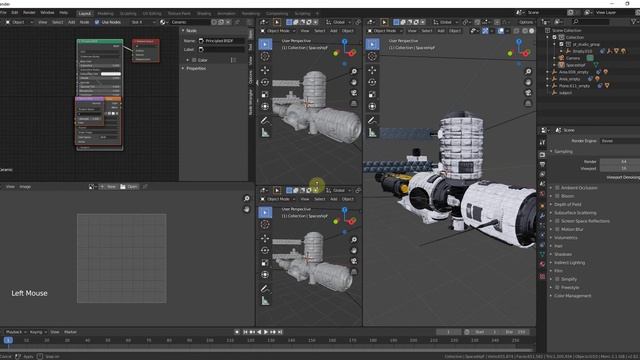This screenshot has height=360, width=640.
Task: Expand the Color Management panel
Action: pos(572,296)
